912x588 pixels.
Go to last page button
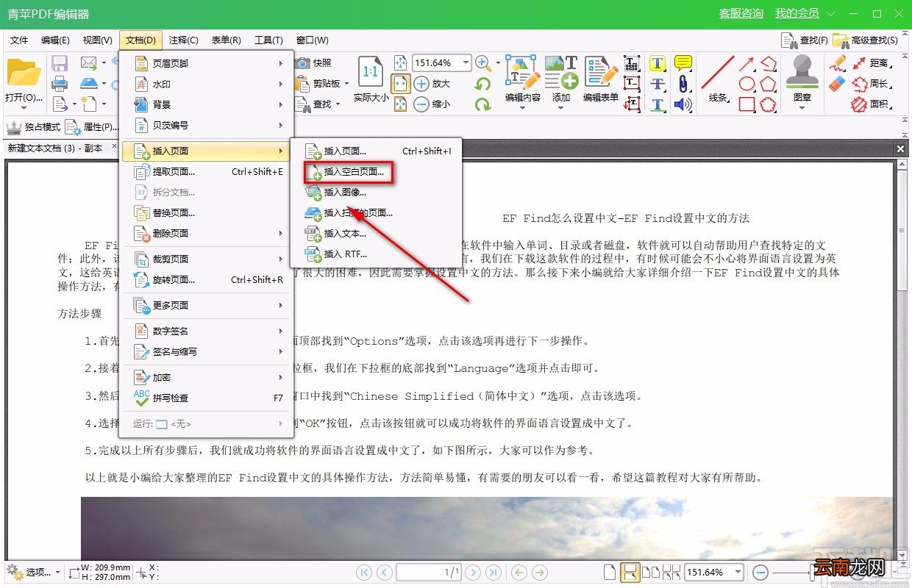pyautogui.click(x=494, y=572)
